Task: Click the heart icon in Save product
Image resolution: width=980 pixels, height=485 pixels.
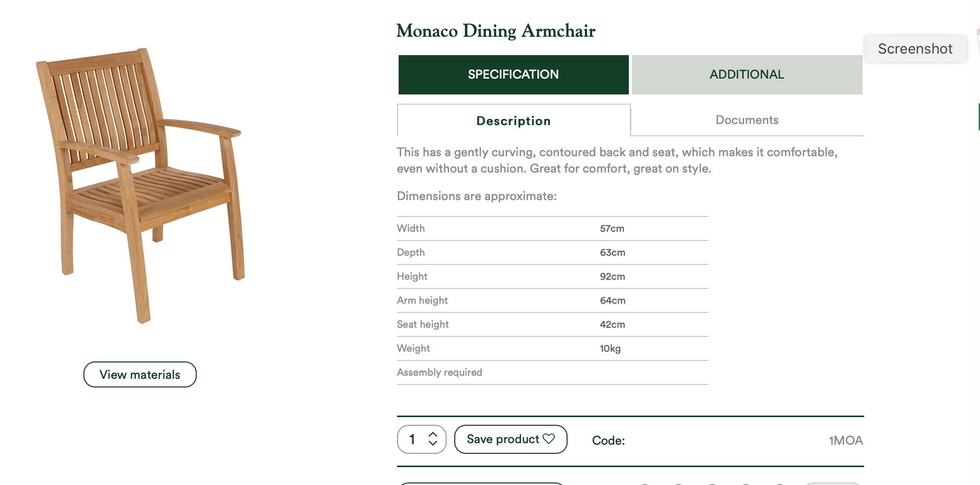Action: 549,439
